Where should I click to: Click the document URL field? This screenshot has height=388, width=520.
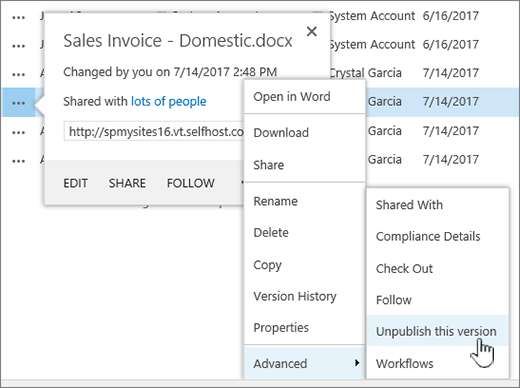[154, 132]
